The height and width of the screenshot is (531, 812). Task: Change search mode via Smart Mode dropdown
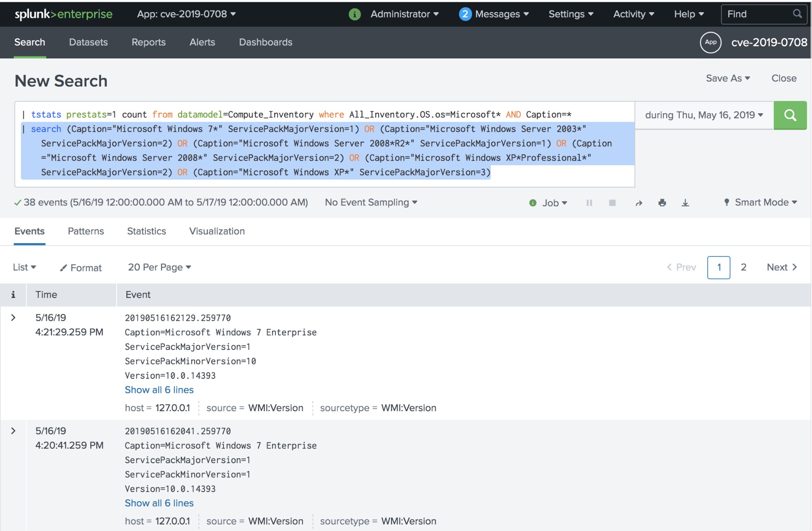point(761,202)
